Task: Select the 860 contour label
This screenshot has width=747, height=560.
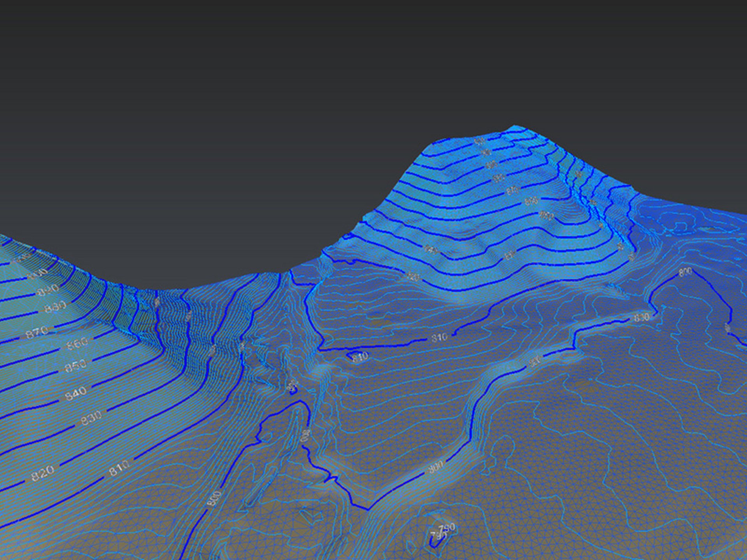Action: tap(77, 343)
